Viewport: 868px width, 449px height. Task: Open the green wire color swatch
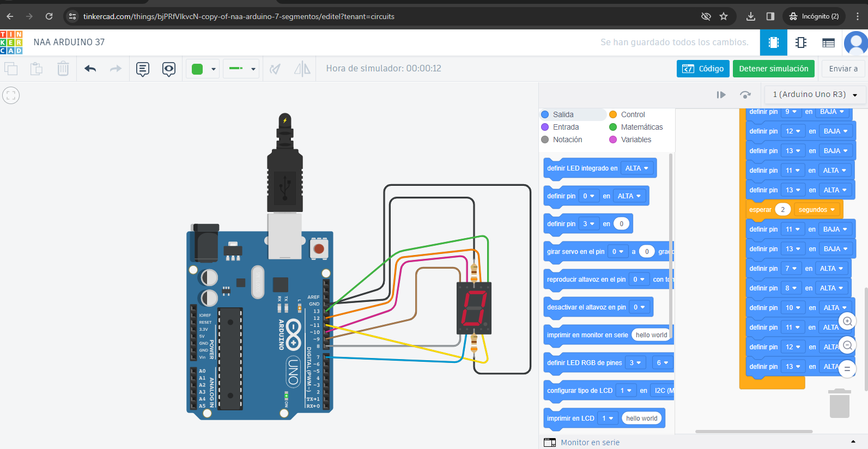click(x=203, y=69)
